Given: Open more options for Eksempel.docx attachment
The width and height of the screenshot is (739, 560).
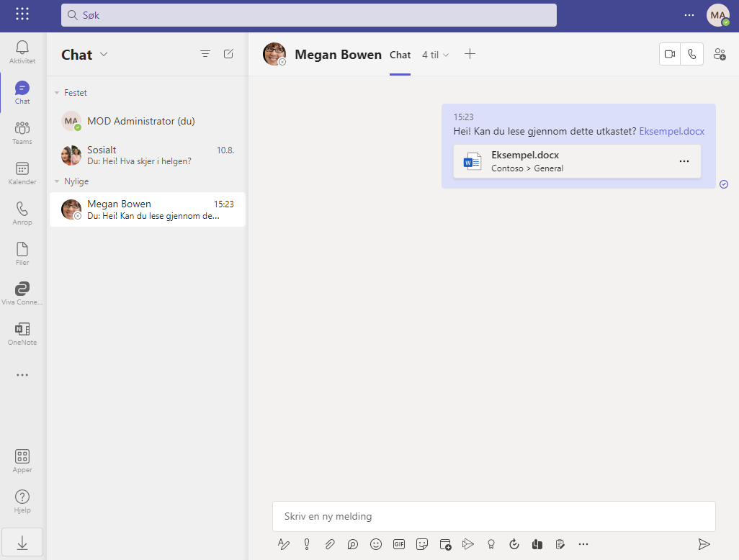Looking at the screenshot, I should pyautogui.click(x=684, y=161).
